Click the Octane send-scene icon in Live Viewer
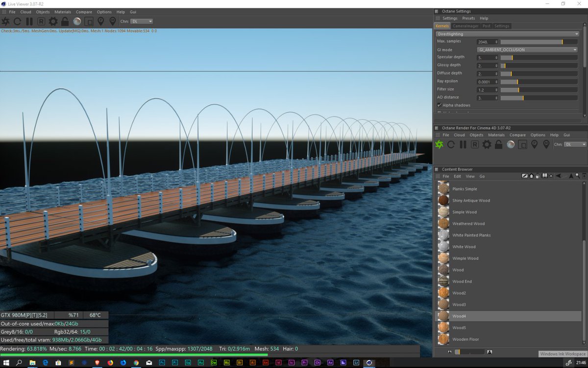Viewport: 588px width, 368px height. click(6, 21)
